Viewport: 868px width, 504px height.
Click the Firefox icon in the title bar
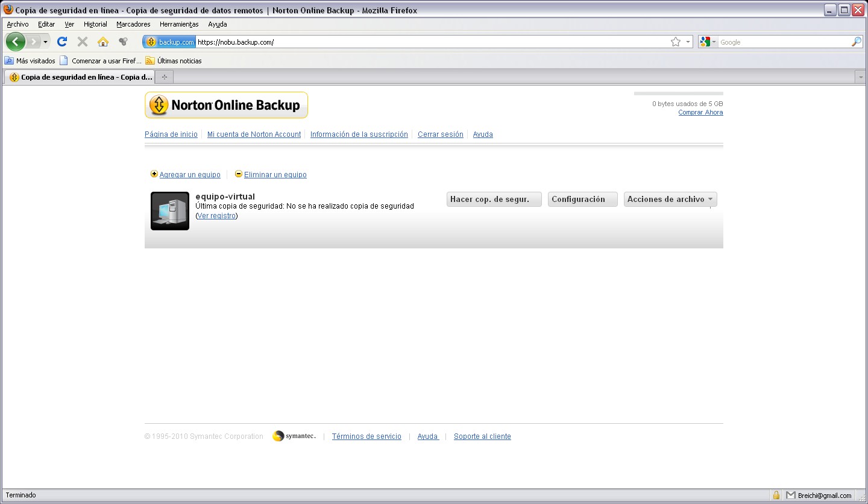click(x=8, y=10)
